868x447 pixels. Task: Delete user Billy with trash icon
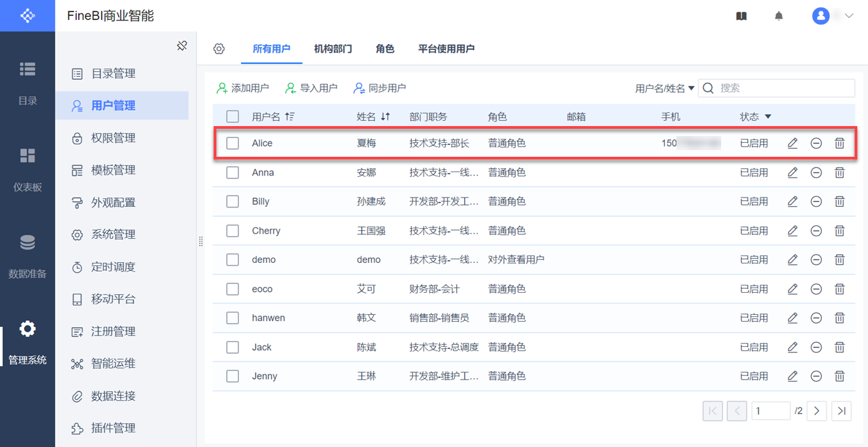click(840, 201)
